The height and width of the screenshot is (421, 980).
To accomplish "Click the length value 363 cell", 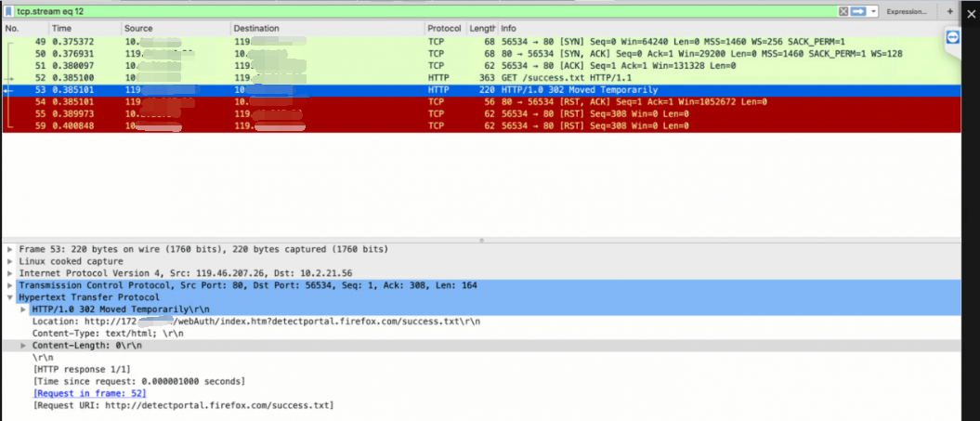I will 488,77.
